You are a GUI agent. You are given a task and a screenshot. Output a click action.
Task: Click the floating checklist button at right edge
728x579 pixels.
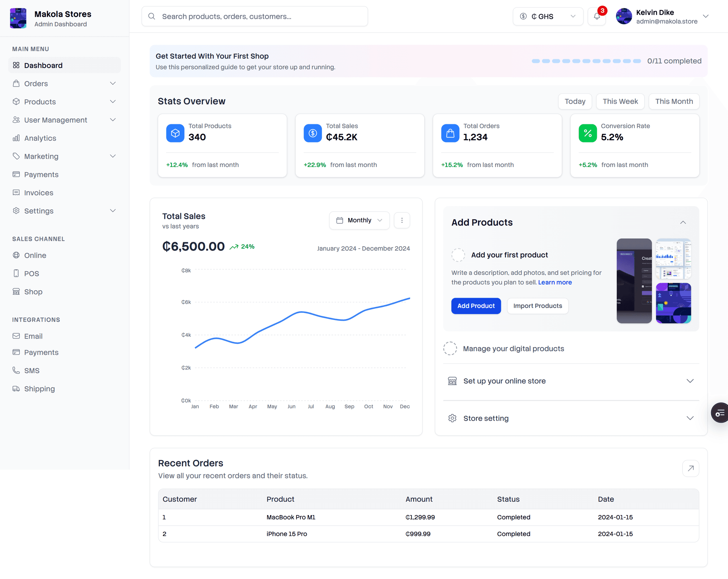[x=720, y=413]
